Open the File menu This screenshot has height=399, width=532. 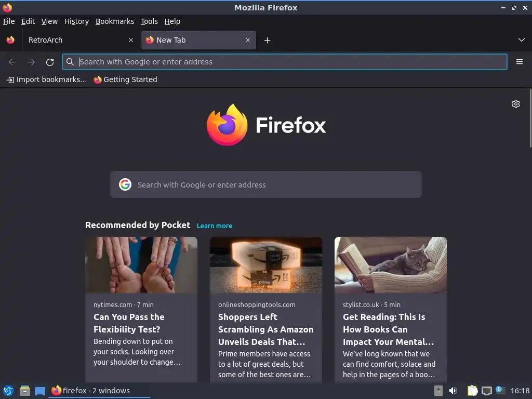point(9,21)
